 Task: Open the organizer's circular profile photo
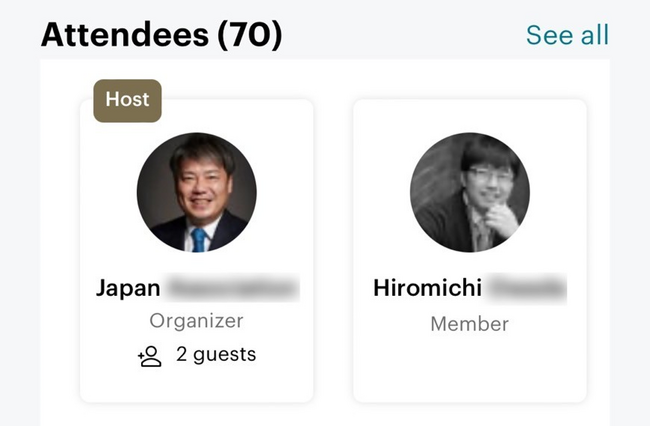click(196, 192)
